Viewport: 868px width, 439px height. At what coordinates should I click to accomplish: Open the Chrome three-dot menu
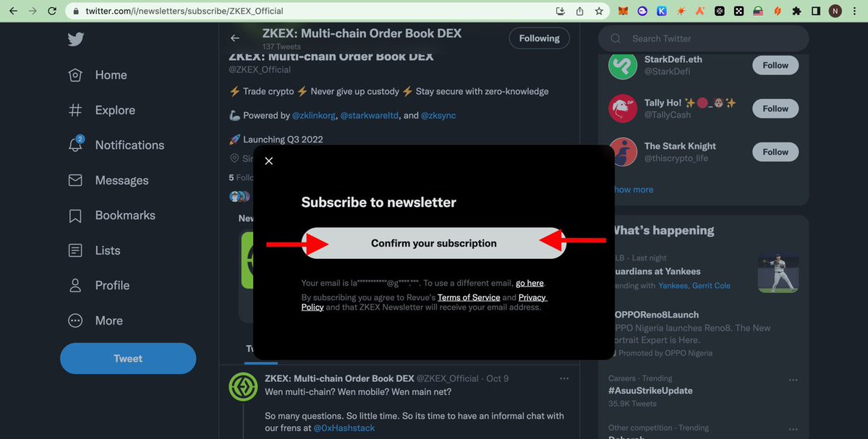coord(855,11)
